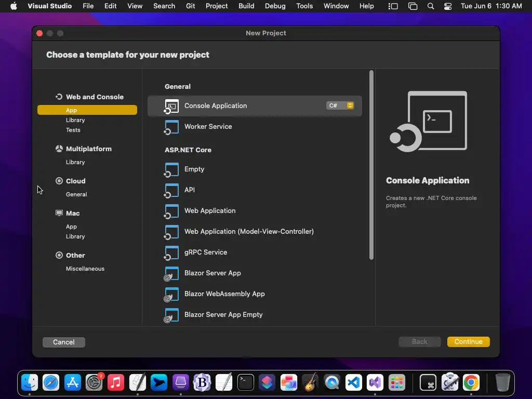The image size is (532, 399).
Task: Open the Music app from the dock
Action: pyautogui.click(x=116, y=383)
